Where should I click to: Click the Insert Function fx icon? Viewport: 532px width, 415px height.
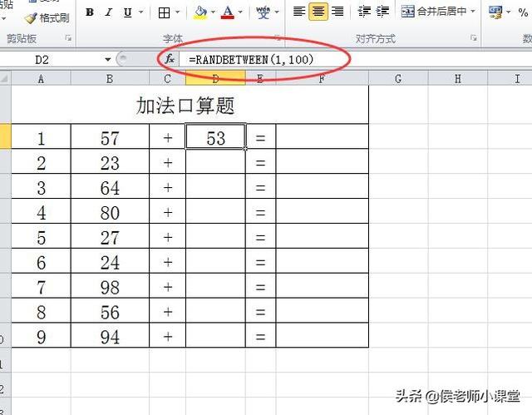pos(170,59)
